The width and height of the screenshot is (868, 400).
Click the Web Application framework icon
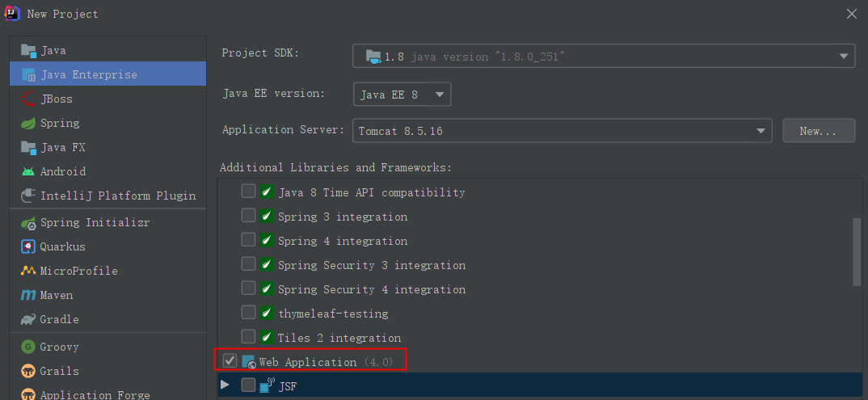tap(249, 362)
